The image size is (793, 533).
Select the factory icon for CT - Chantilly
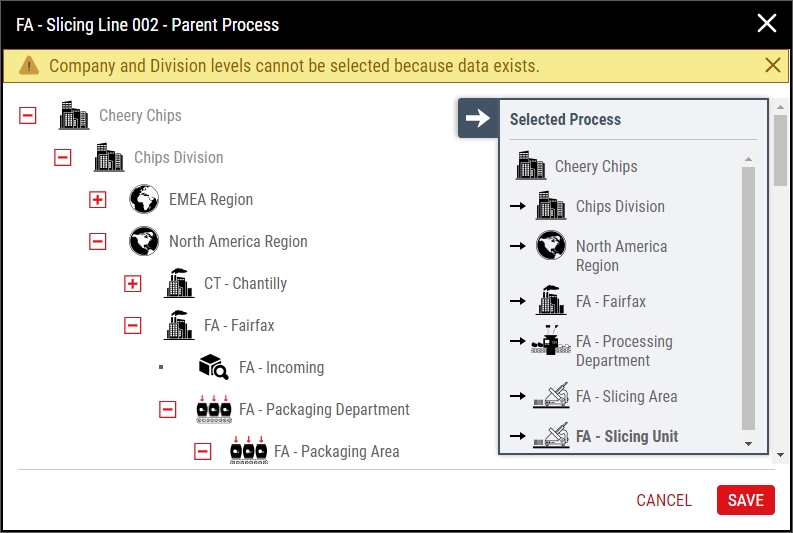[179, 283]
